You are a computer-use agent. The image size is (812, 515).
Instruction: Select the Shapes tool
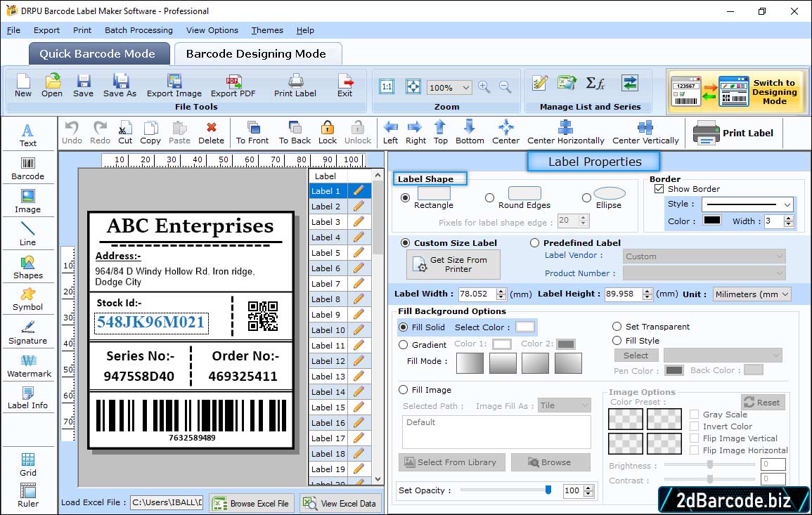(28, 267)
